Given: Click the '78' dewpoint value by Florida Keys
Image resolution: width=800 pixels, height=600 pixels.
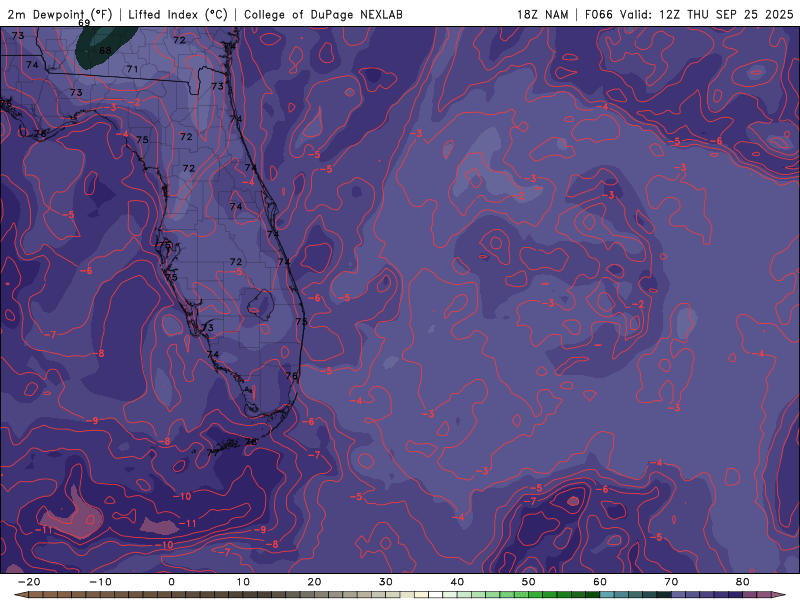Looking at the screenshot, I should click(251, 442).
